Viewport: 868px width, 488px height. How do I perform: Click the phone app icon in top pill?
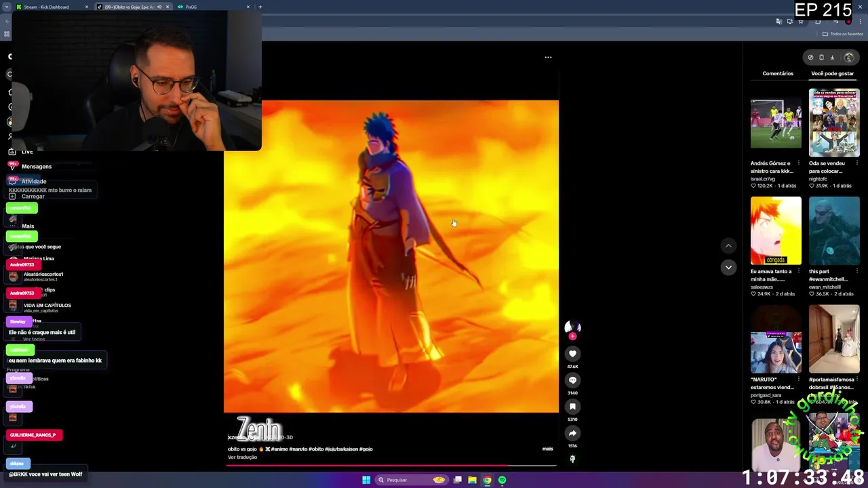821,58
